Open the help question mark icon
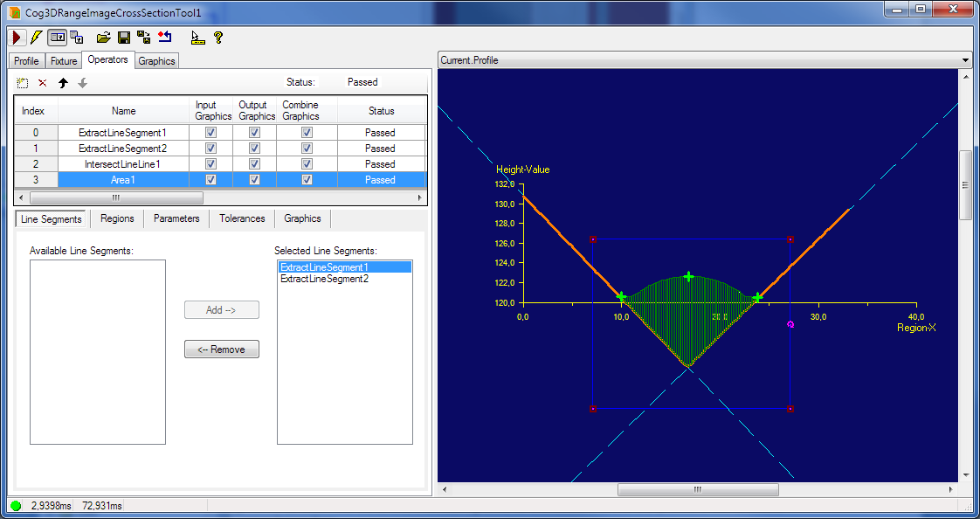The image size is (980, 519). (217, 37)
